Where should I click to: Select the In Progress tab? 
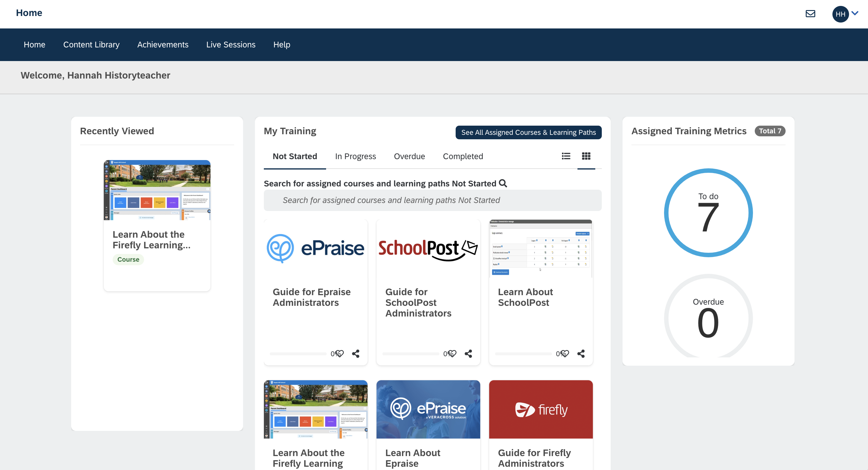355,156
